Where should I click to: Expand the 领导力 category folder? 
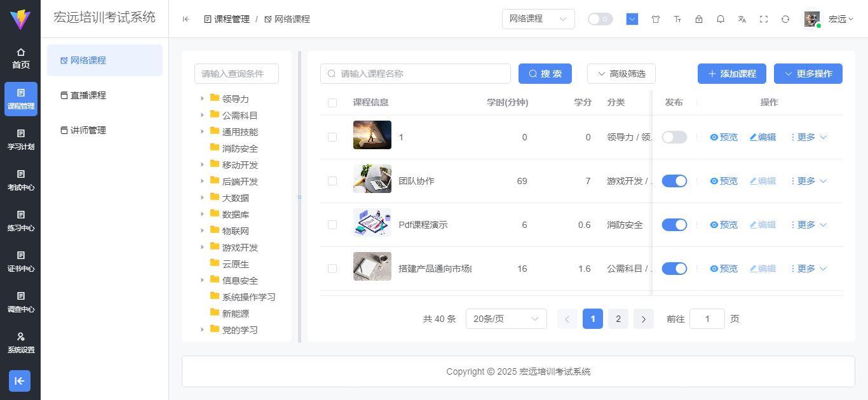pos(201,98)
